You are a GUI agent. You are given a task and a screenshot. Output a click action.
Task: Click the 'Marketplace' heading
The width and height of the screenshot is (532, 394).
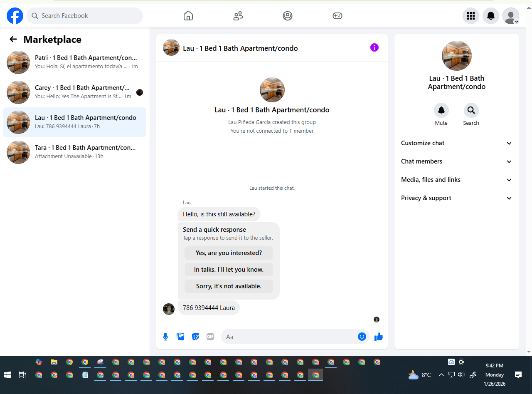coord(52,40)
